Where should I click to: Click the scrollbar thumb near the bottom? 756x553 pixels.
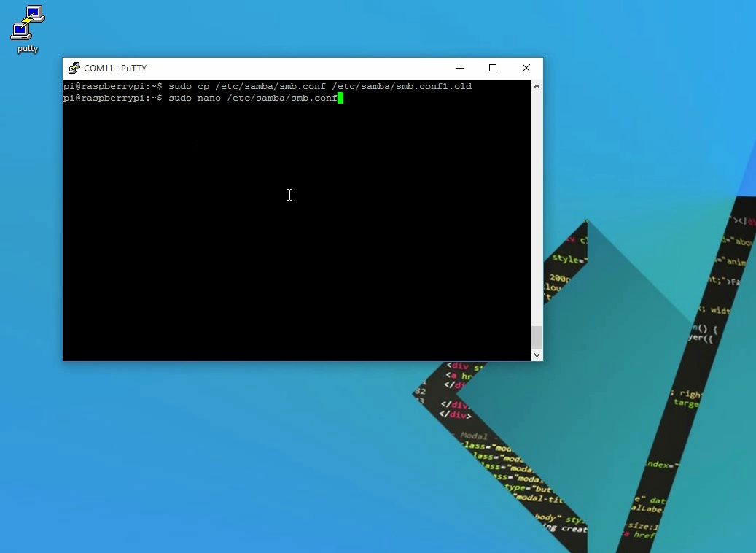[x=537, y=338]
